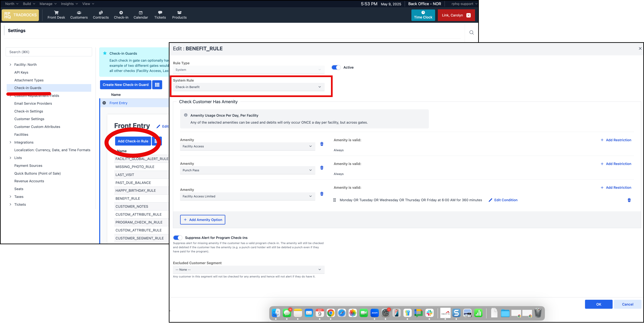The height and width of the screenshot is (324, 644).
Task: Open the Insights menu
Action: 69,4
